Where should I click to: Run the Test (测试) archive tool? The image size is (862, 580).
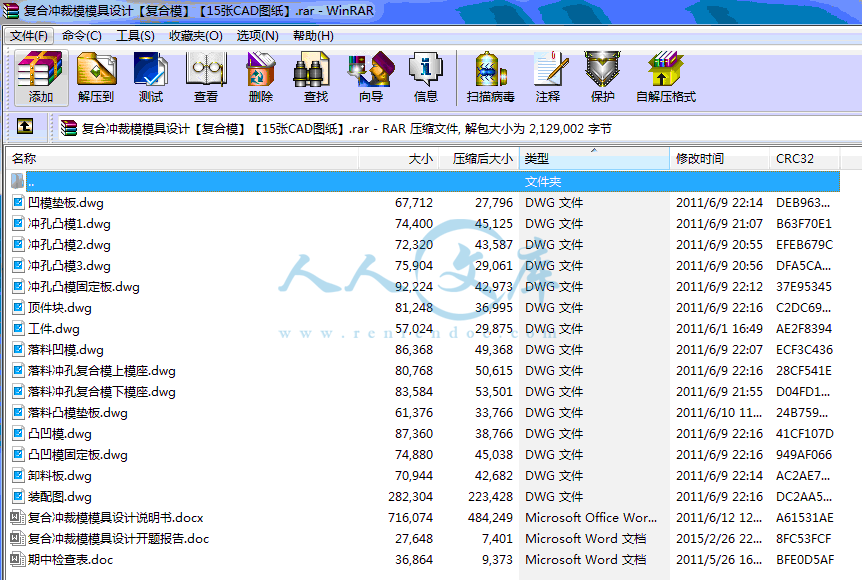click(x=151, y=77)
